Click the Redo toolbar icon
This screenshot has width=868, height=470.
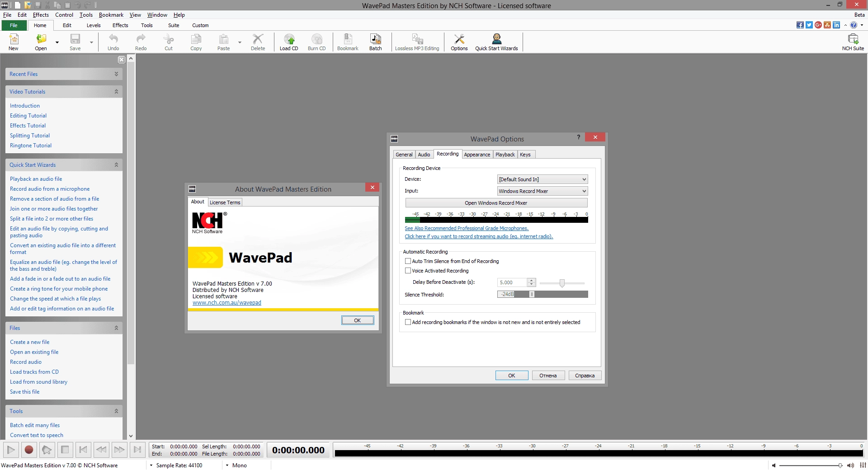click(x=141, y=42)
